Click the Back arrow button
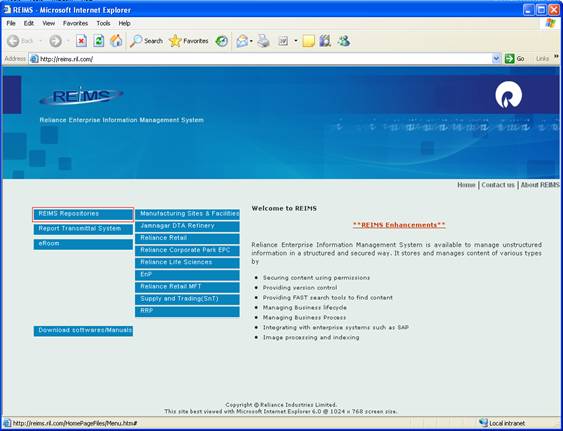 point(13,41)
